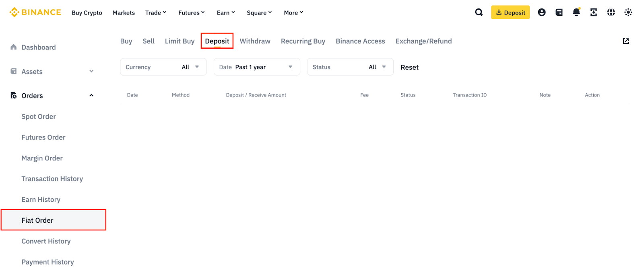Open the account profile icon
Screen dimensions: 644x273
542,12
